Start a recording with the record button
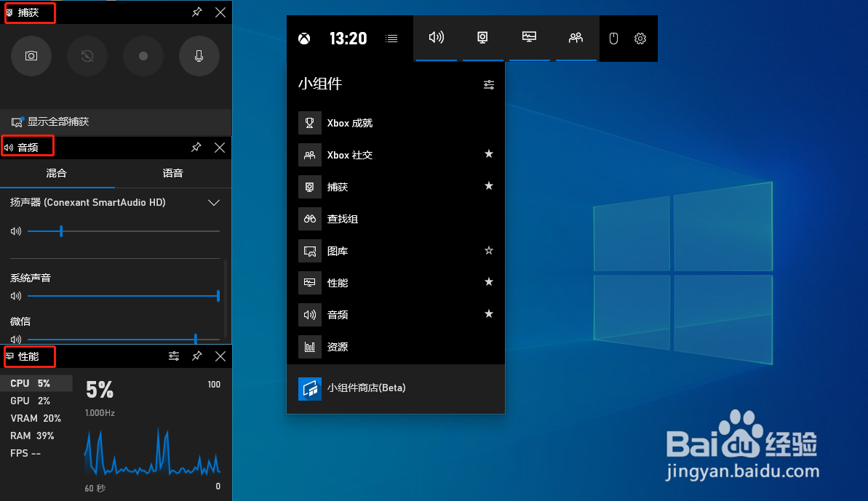Screen dimensions: 868x501 pyautogui.click(x=143, y=56)
